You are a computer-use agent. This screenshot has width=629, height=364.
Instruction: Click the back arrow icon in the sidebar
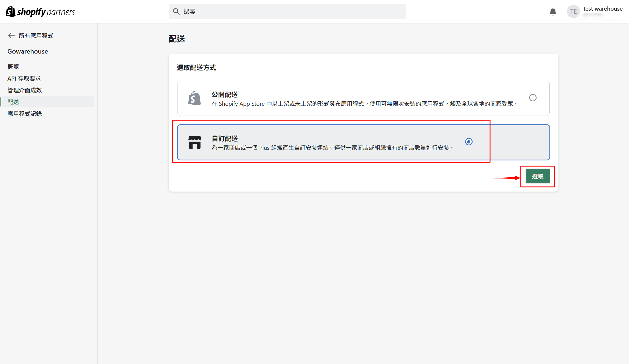coord(11,35)
